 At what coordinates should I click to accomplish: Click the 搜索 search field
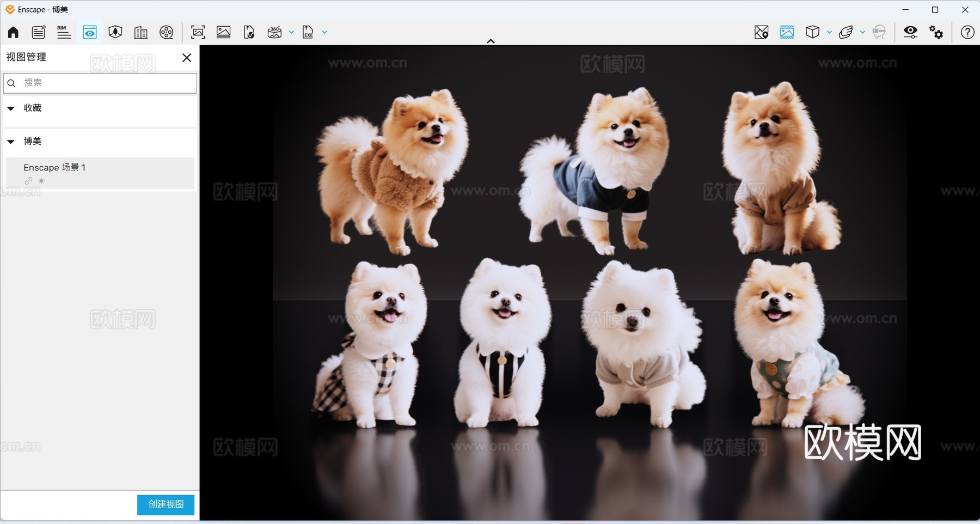(x=100, y=83)
